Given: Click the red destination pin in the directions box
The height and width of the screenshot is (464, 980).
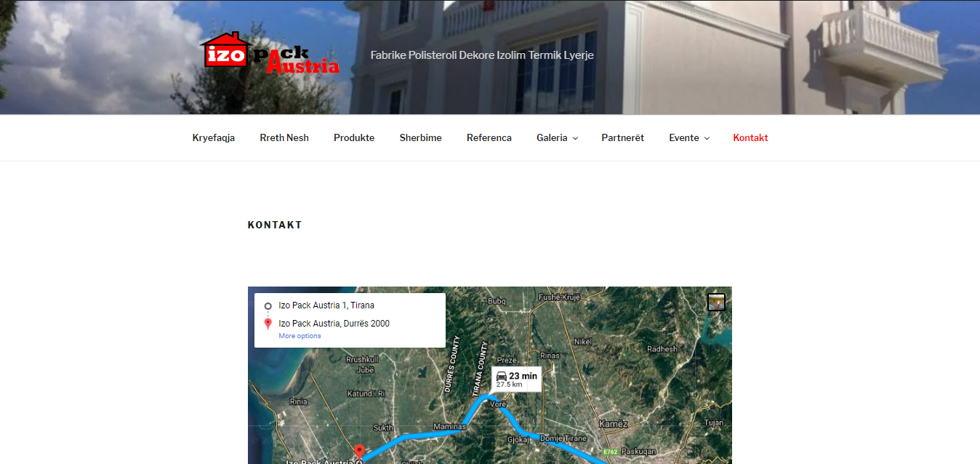Looking at the screenshot, I should [x=268, y=324].
